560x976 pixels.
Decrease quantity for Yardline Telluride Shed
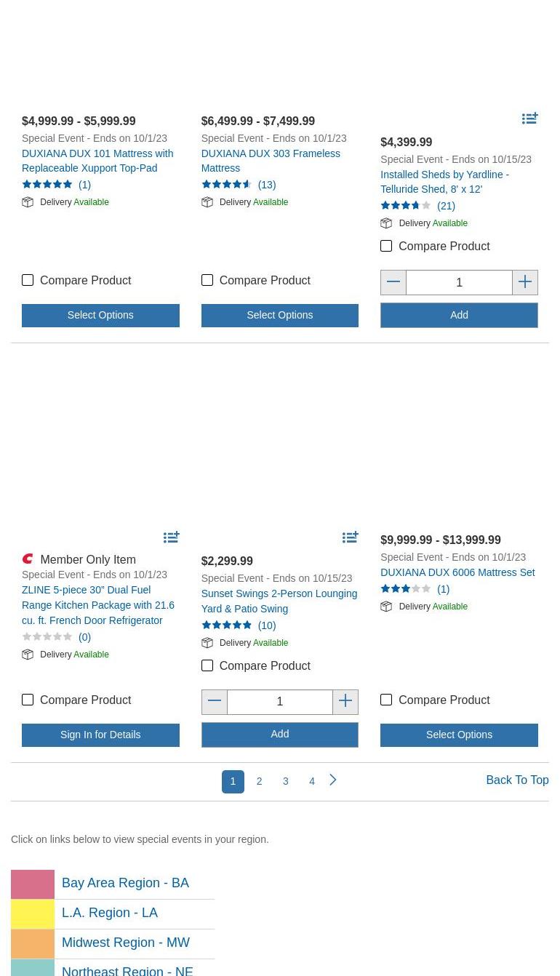[x=393, y=282]
